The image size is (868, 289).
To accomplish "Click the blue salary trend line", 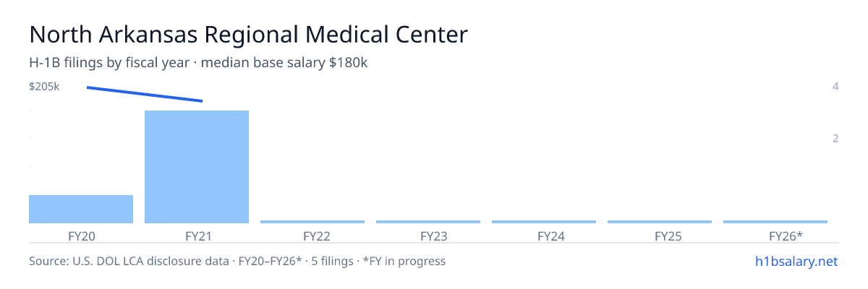I will point(145,94).
